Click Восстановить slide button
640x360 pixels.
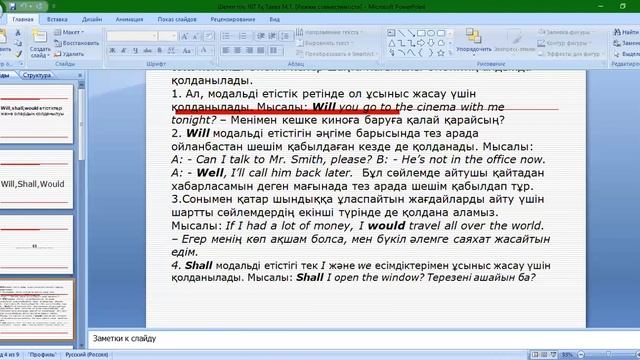76,43
